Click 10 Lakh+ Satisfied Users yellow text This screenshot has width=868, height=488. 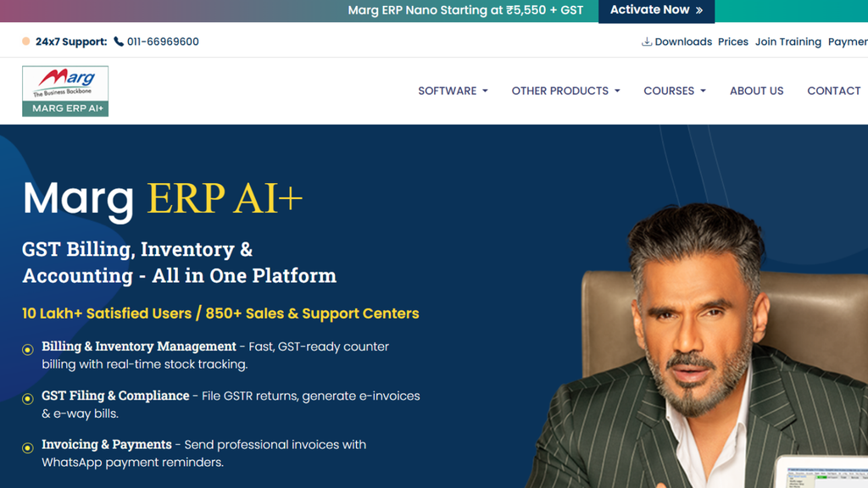(220, 313)
